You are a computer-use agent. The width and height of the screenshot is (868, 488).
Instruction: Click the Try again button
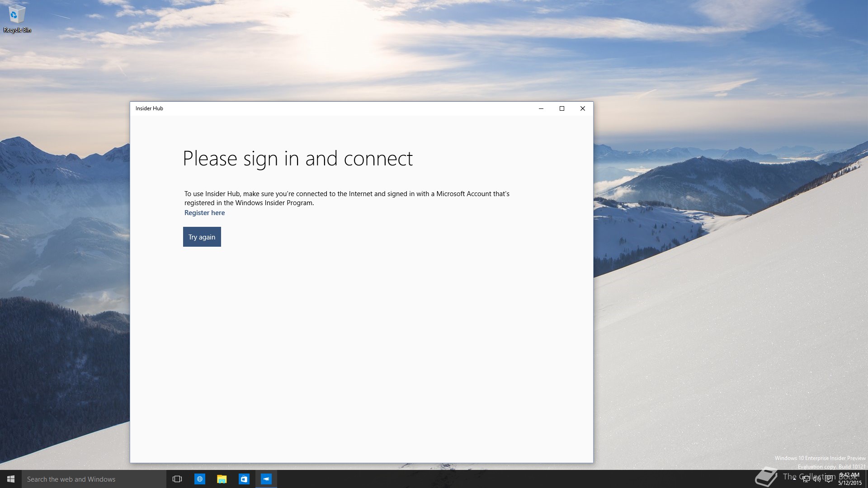(x=202, y=237)
